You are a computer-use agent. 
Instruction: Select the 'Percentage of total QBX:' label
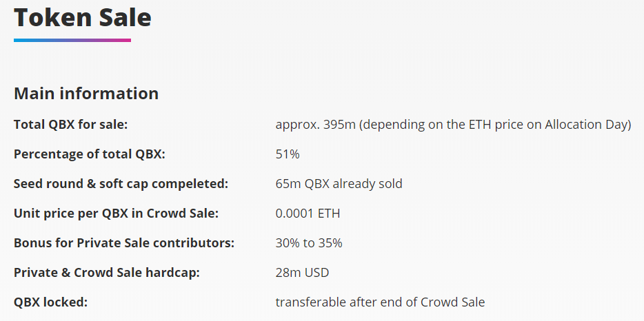[90, 154]
